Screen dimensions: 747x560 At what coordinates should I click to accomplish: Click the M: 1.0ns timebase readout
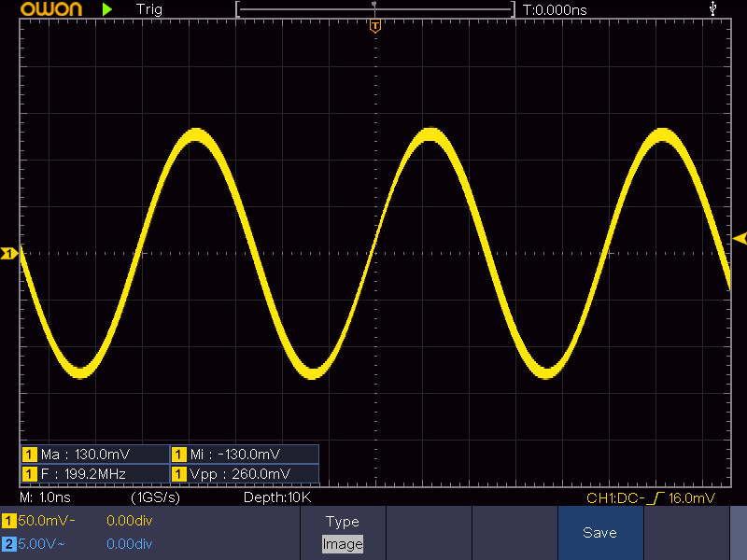click(x=45, y=497)
